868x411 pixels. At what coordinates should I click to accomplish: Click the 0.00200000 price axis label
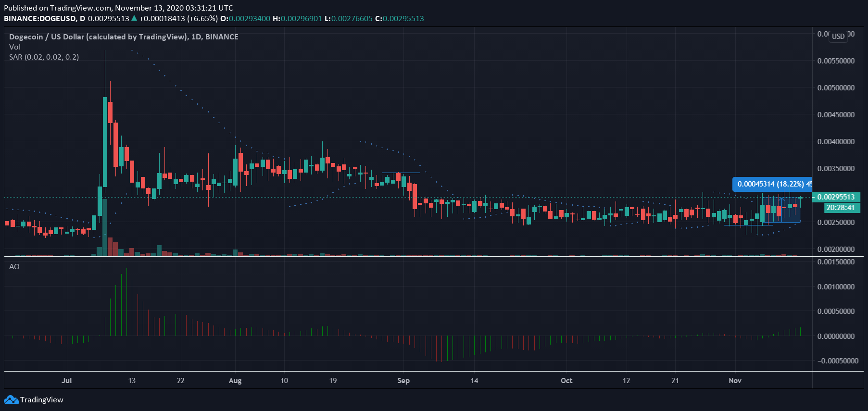tap(836, 249)
